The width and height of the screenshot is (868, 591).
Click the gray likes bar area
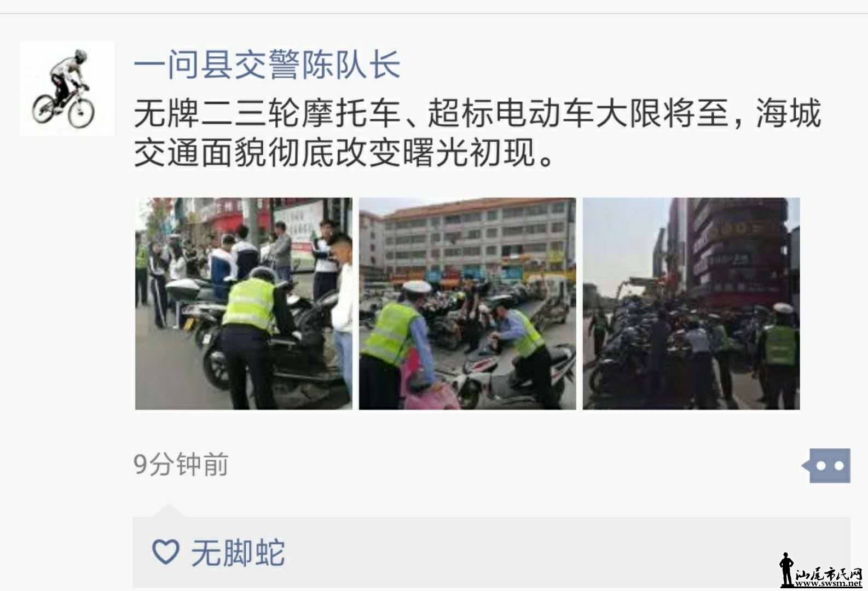[x=491, y=552]
